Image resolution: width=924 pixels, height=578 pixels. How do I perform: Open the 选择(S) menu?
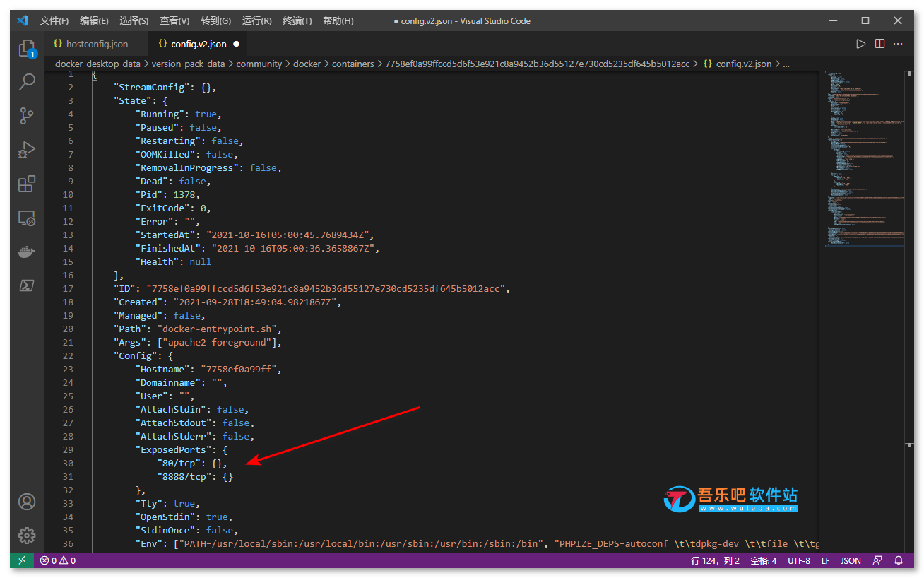tap(134, 20)
